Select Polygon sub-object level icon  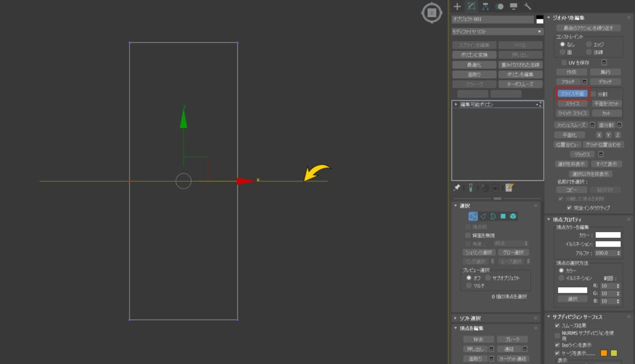tap(503, 216)
